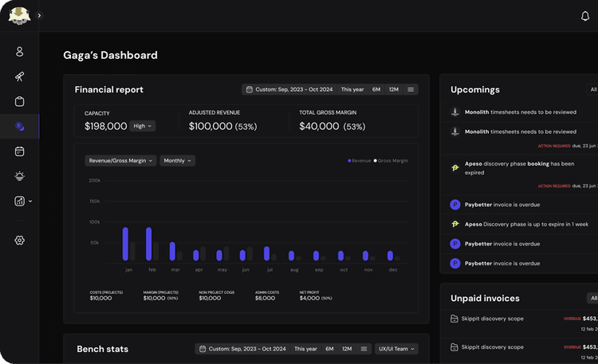Screen dimensions: 598x364
Task: Select 6M range in Financial report
Action: [x=376, y=89]
